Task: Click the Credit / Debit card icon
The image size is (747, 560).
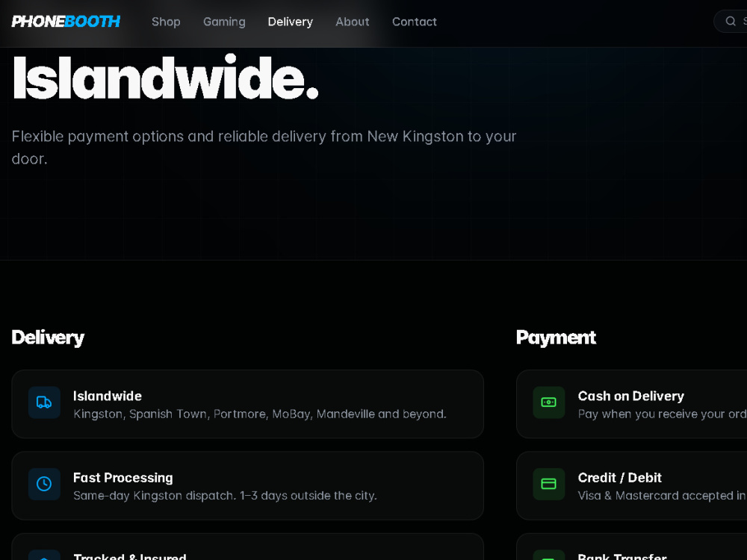Action: tap(549, 484)
